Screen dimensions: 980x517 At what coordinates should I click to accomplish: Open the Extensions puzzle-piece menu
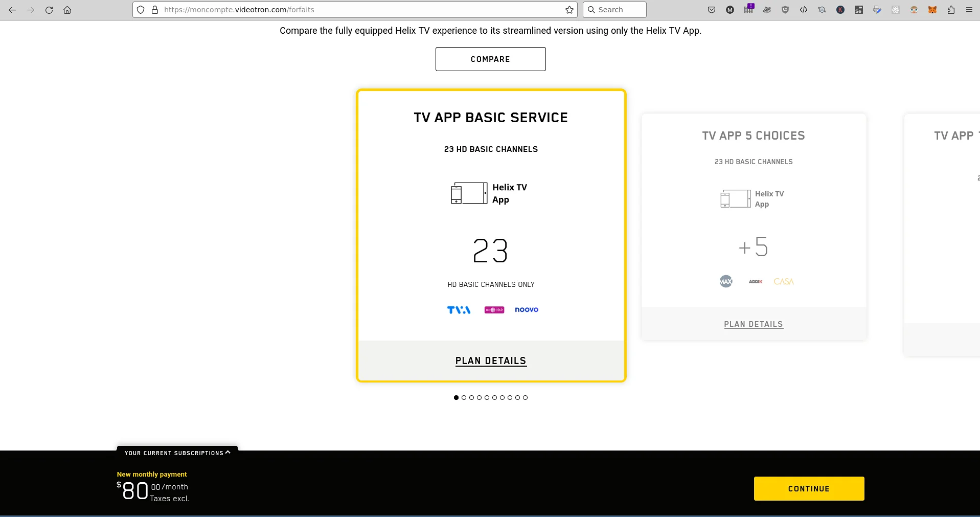pos(951,10)
